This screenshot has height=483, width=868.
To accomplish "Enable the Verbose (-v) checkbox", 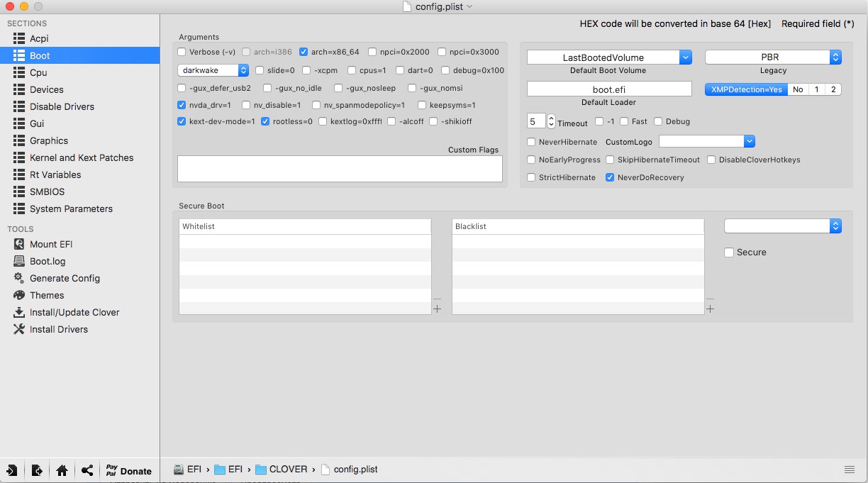I will point(182,52).
